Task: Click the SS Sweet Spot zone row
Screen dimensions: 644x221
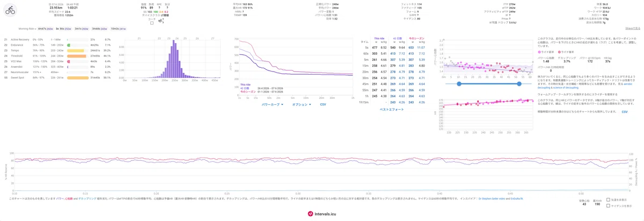Action: click(57, 77)
